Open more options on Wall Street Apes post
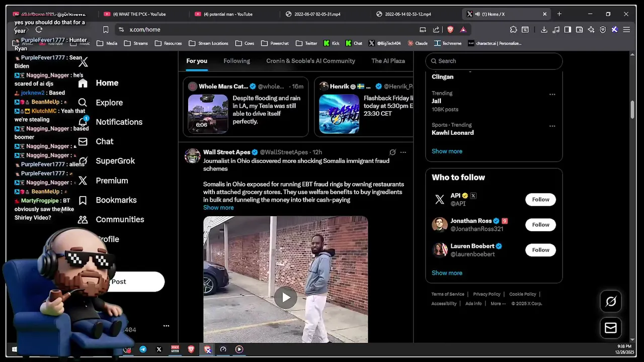Image resolution: width=644 pixels, height=362 pixels. click(x=403, y=152)
